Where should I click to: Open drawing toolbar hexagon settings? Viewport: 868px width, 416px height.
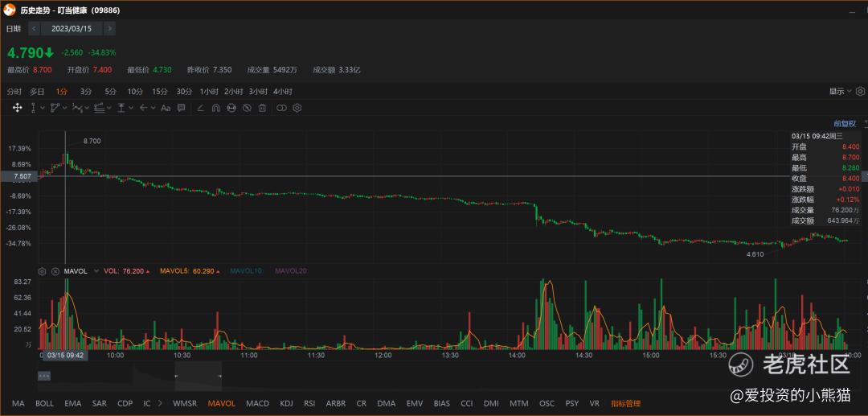tap(297, 108)
